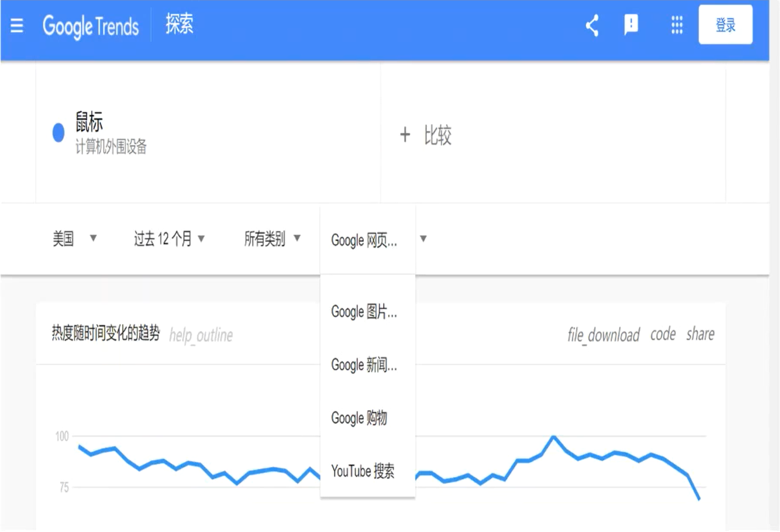
Task: Click the plus icon next to 比较
Action: pos(405,135)
